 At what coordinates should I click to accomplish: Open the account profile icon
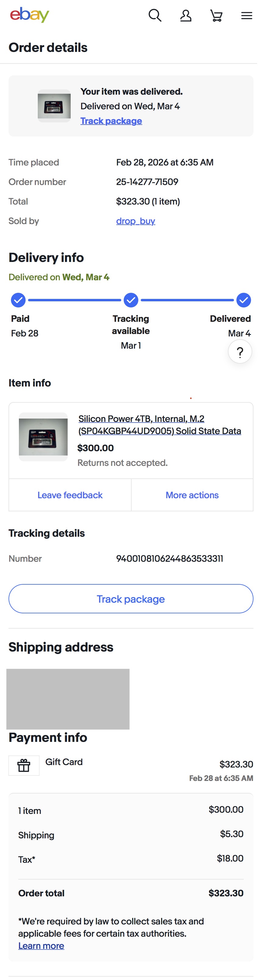pos(186,16)
